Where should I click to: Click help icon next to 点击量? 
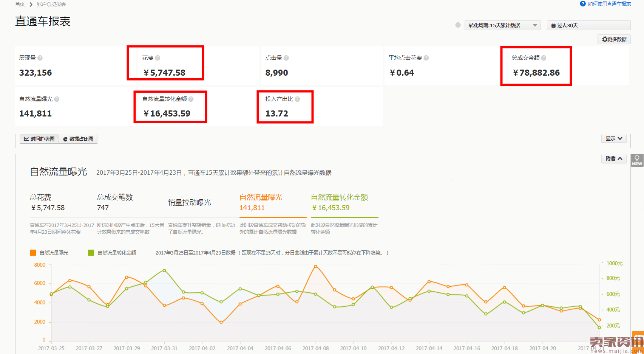point(286,58)
